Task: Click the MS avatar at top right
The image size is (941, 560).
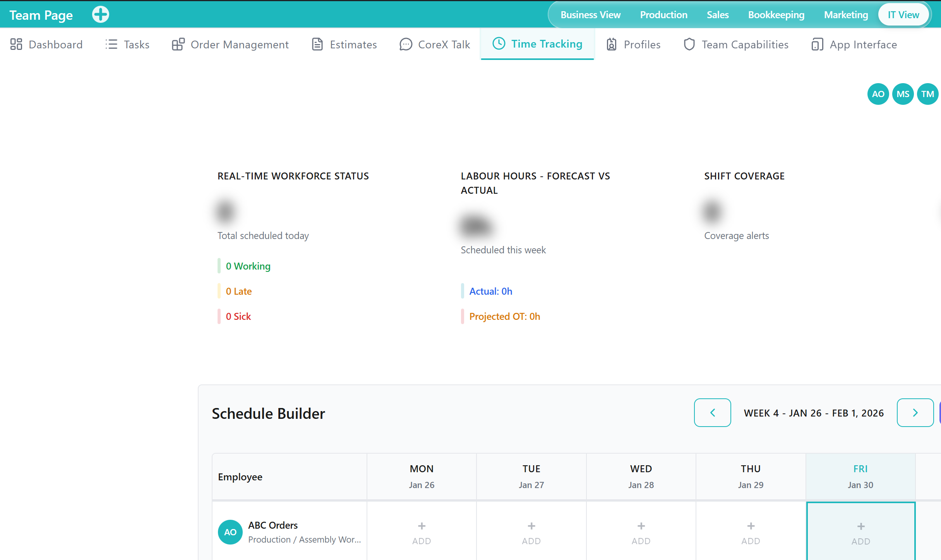Action: tap(903, 94)
